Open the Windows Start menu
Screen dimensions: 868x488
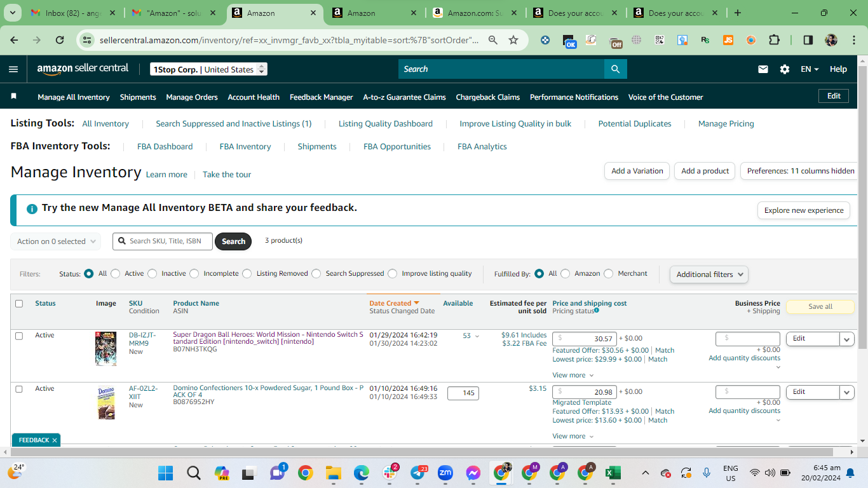coord(166,473)
